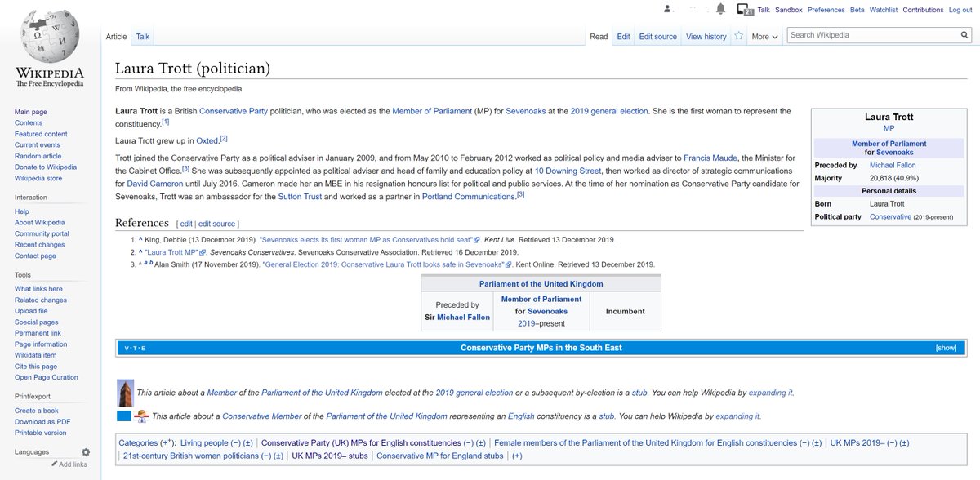Add a category with the (+) link at the end

516,456
